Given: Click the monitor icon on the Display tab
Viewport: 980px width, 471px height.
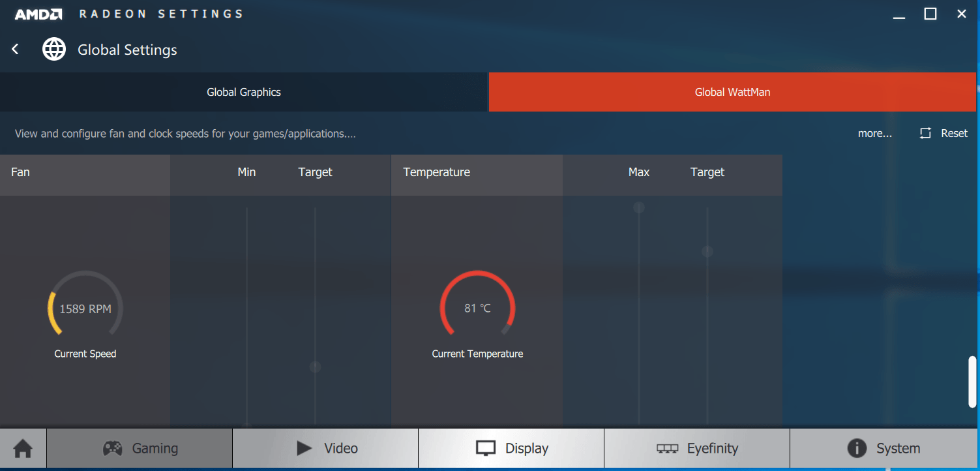Looking at the screenshot, I should [x=486, y=449].
